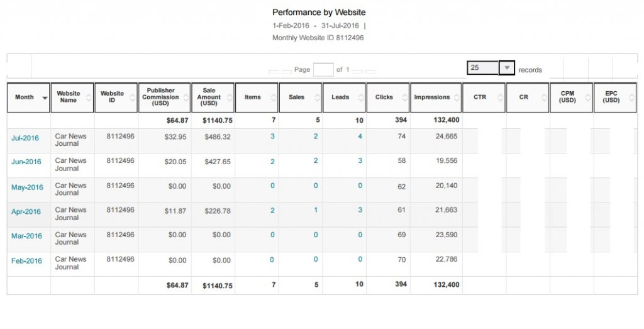Click the CTR column header
Screen dimensions: 644x329
[x=480, y=98]
